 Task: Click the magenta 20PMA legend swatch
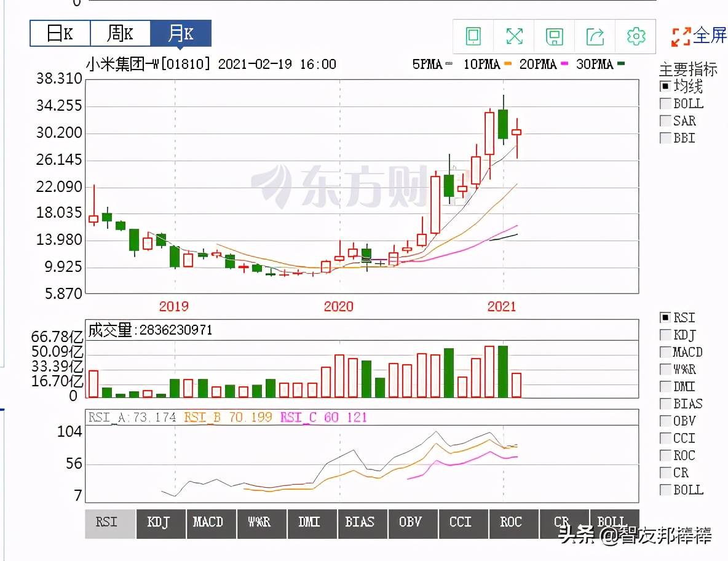[x=564, y=63]
